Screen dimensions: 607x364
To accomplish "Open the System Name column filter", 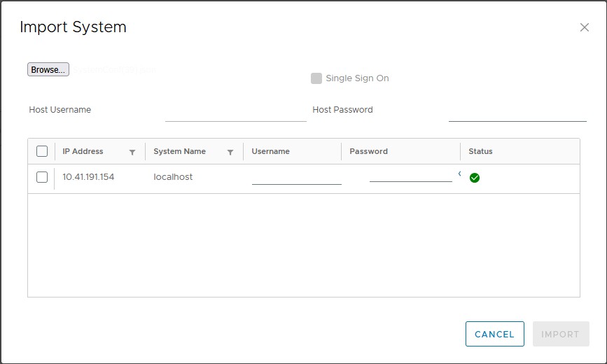I will pos(230,152).
